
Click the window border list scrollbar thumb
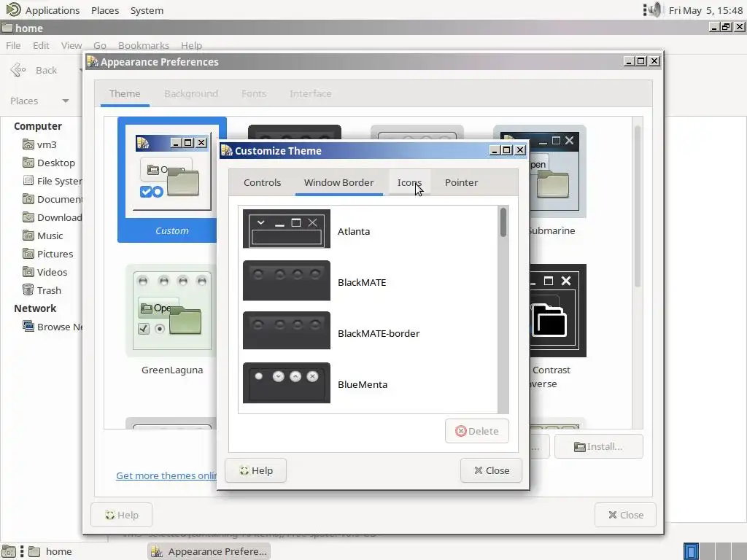[503, 222]
